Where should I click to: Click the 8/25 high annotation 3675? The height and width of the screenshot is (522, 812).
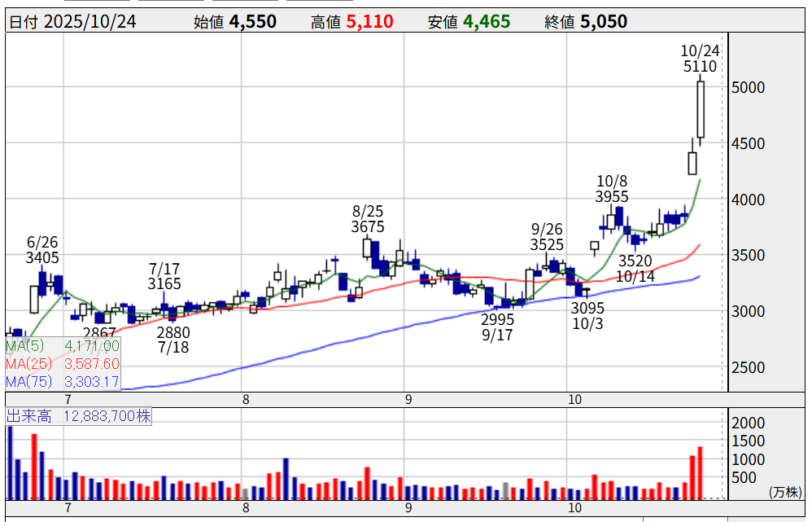(x=368, y=227)
